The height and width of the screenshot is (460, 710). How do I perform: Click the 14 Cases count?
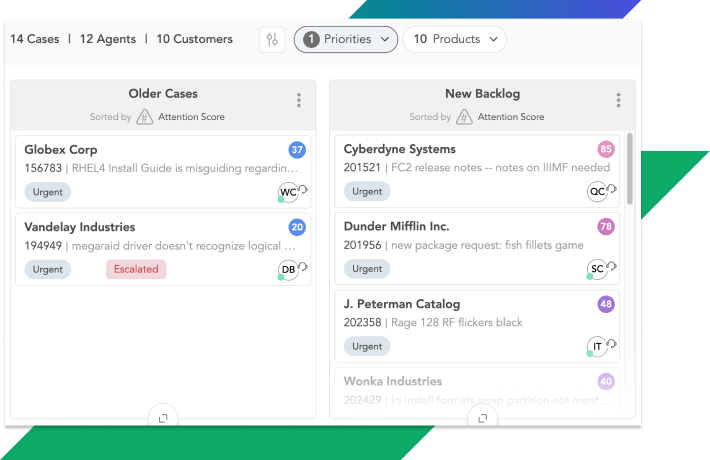(35, 39)
